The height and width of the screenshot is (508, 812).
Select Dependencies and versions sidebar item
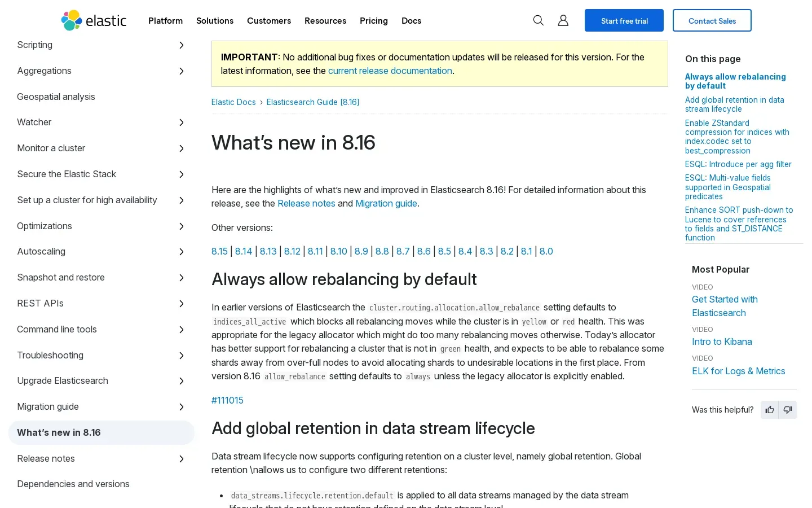73,484
